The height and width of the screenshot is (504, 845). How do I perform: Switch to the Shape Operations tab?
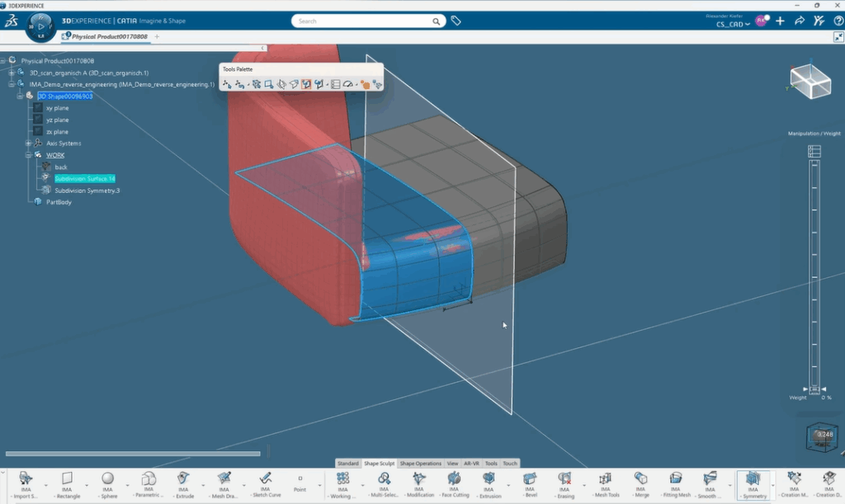tap(421, 464)
